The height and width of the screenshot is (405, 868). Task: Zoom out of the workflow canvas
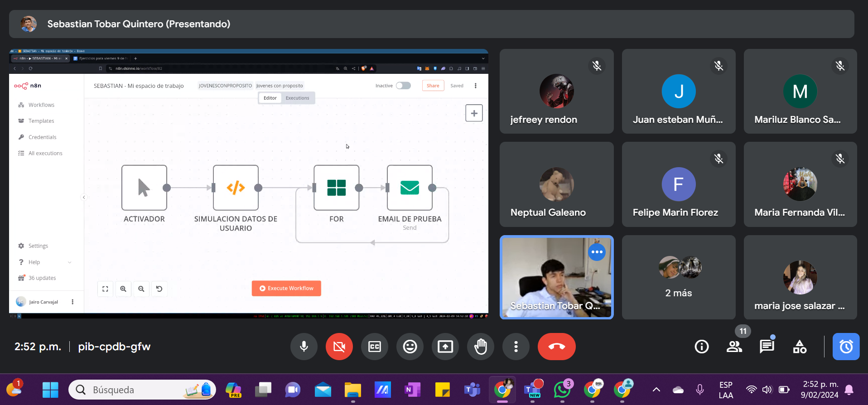click(x=141, y=289)
